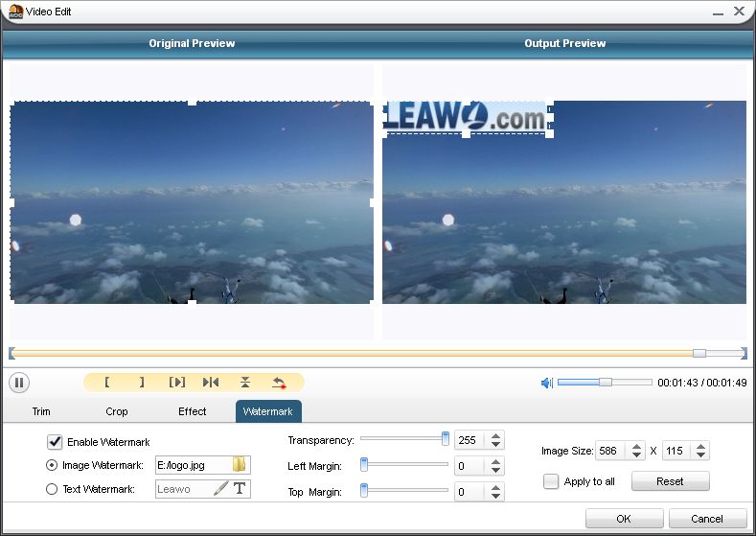Browse for image watermark file folder
The image size is (756, 536).
[240, 465]
